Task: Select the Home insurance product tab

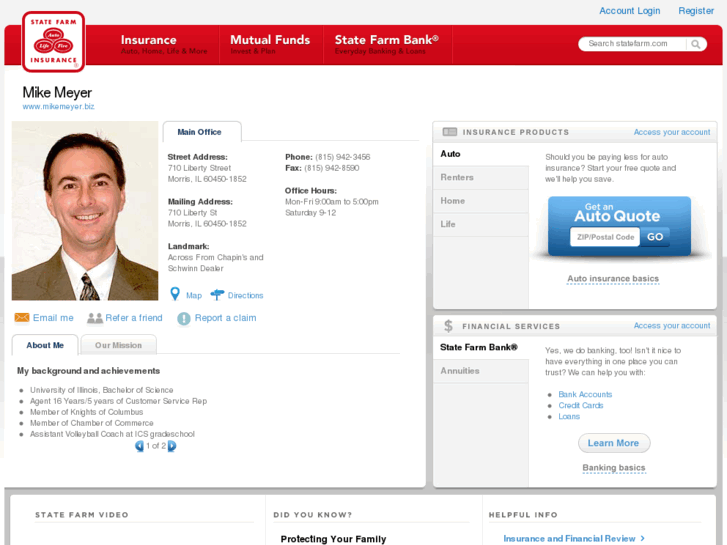Action: tap(481, 201)
